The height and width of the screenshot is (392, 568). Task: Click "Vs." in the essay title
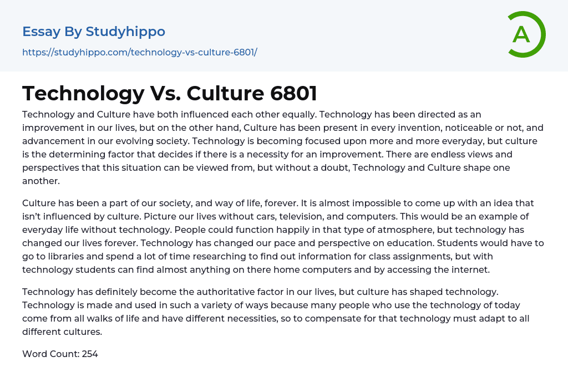click(165, 93)
